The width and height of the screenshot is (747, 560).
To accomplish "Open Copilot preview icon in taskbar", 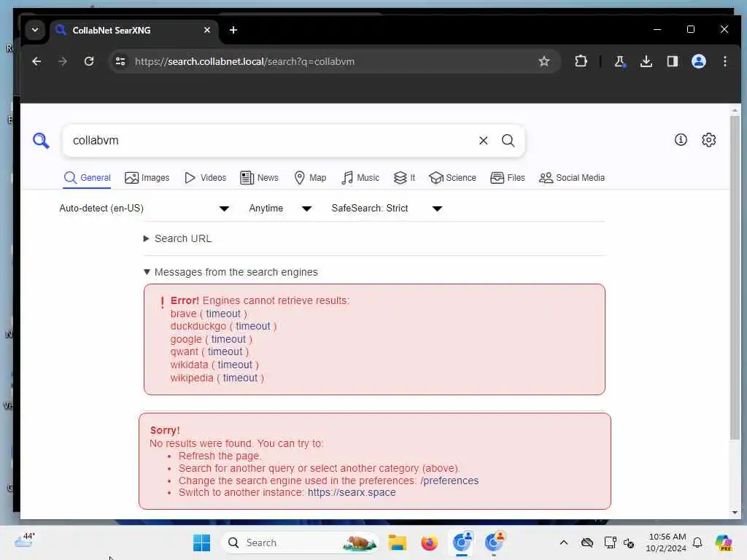I will pos(724,542).
